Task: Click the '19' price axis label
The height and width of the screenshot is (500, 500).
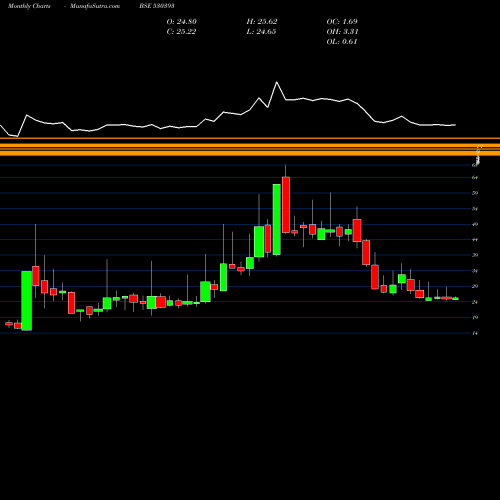Action: (475, 317)
